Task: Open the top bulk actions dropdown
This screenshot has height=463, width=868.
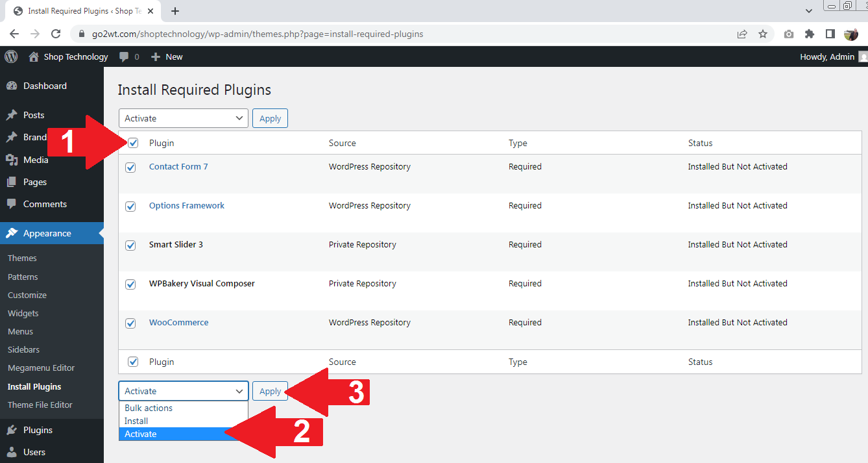Action: pos(184,118)
